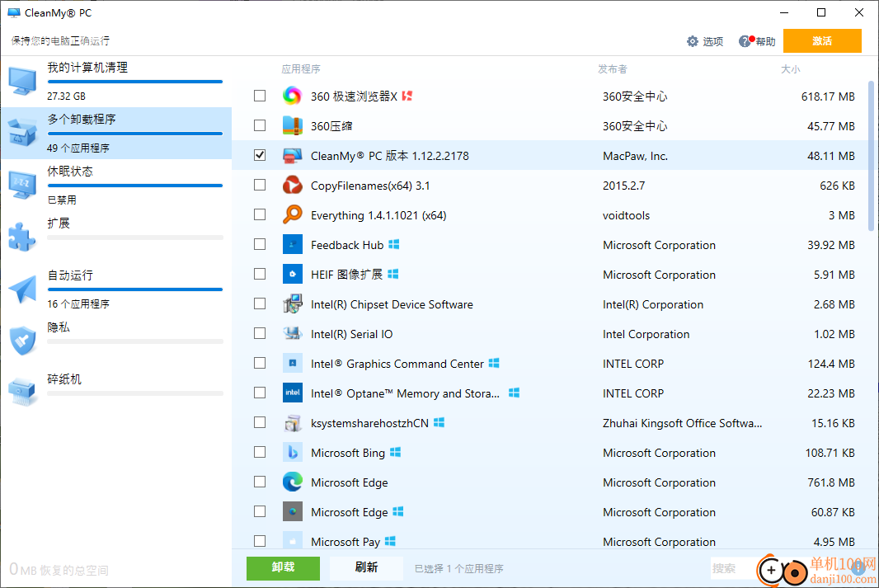Tick the Intel(R) Serial IO checkbox
The width and height of the screenshot is (879, 588).
click(260, 333)
